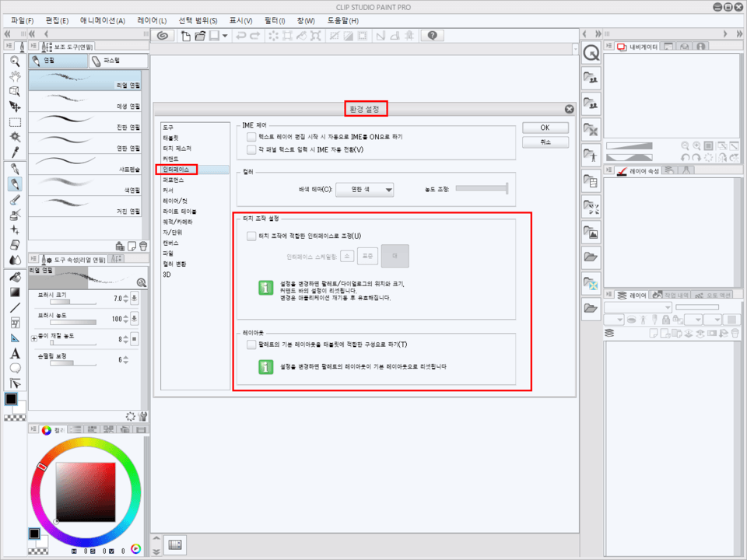Toggle brush density 브러시 농도 setting button

pyautogui.click(x=135, y=319)
